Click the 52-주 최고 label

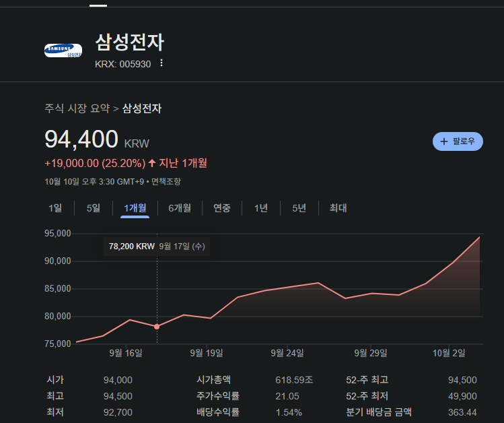pyautogui.click(x=367, y=380)
